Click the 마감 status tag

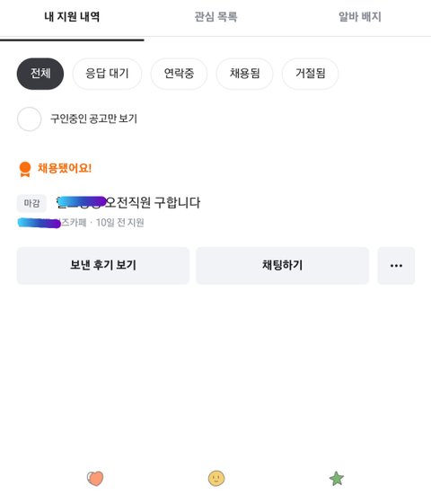(x=31, y=203)
